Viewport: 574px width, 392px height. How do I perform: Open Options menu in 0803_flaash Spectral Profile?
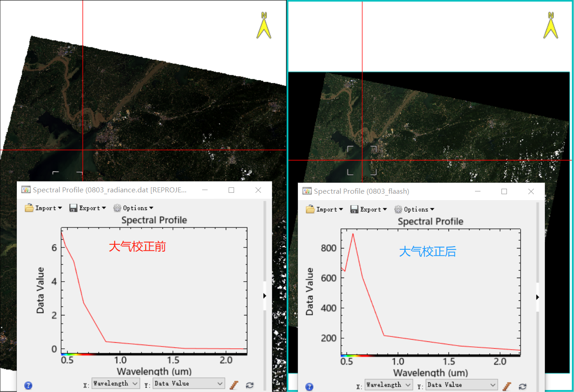[414, 209]
